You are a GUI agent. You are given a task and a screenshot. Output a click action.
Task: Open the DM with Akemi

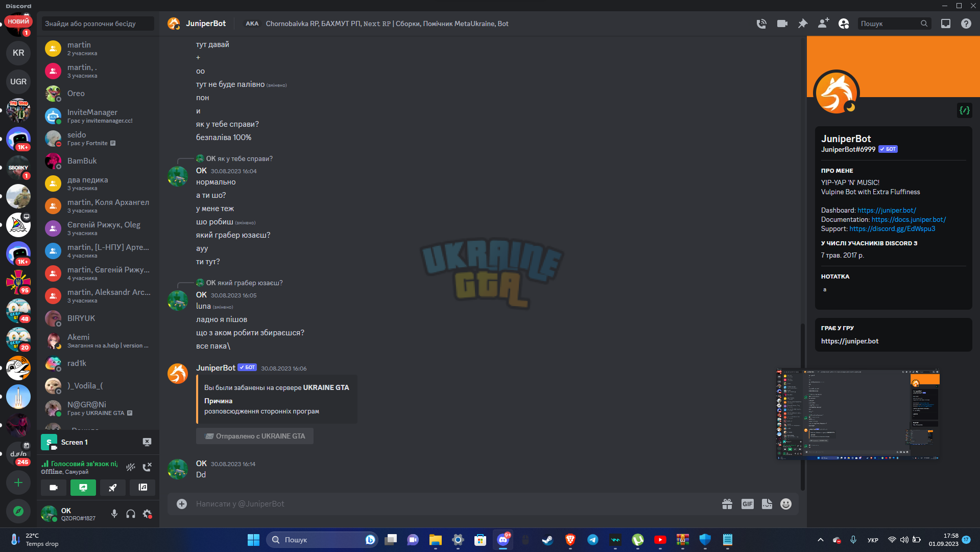98,341
